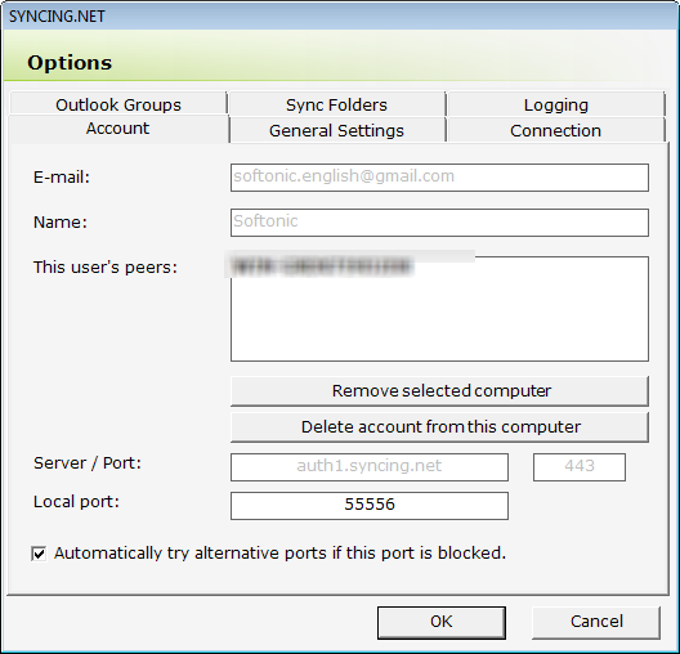Go to the Connection tab

556,130
